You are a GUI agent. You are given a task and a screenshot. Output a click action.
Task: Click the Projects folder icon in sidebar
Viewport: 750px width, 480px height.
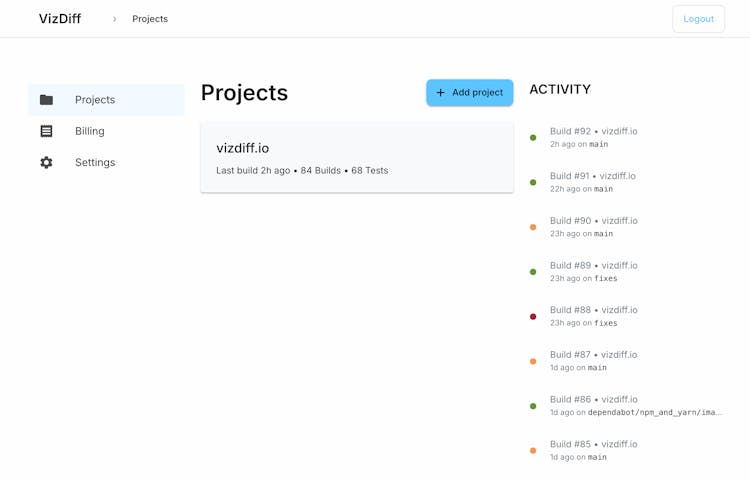pos(46,99)
